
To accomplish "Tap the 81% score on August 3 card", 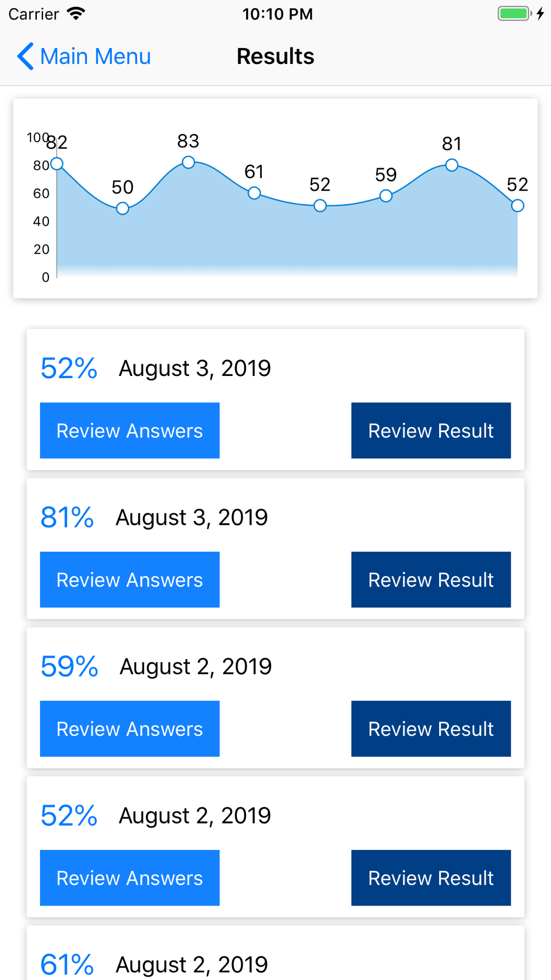I will 67,518.
